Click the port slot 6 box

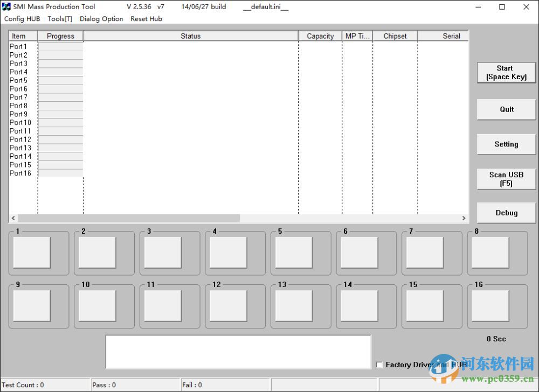click(359, 253)
